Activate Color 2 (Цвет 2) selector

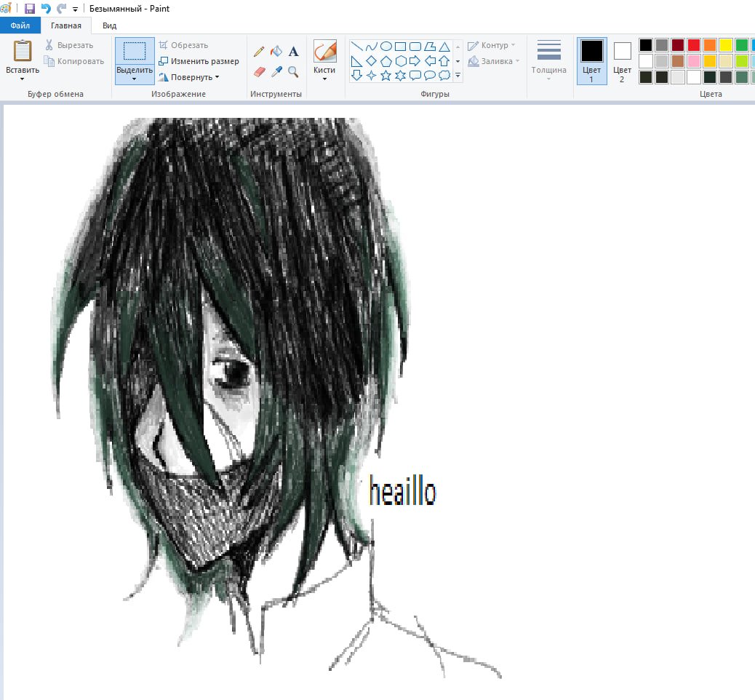click(x=622, y=60)
